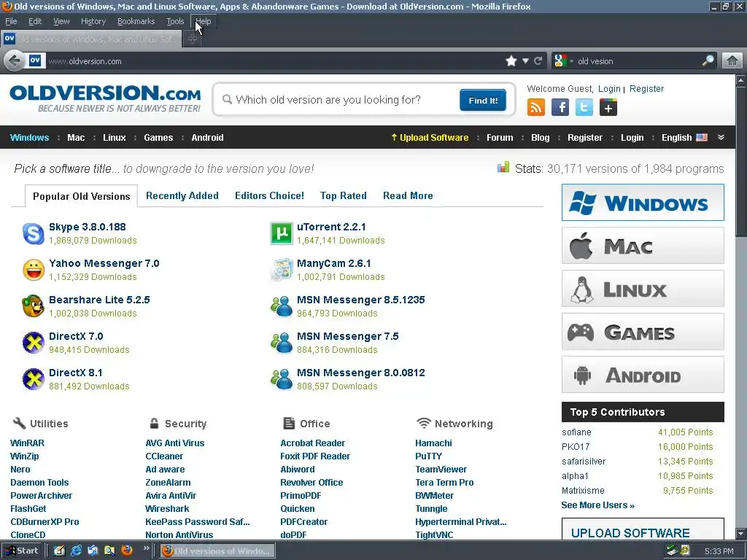Image resolution: width=747 pixels, height=560 pixels.
Task: Click the Yahoo Messenger smiley icon
Action: [x=34, y=270]
